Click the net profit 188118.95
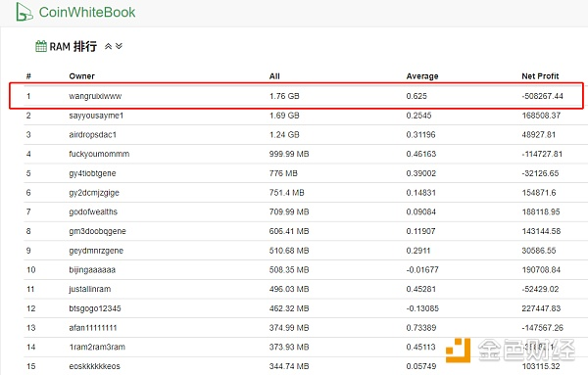Viewport: 588px width, 375px height. tap(541, 211)
